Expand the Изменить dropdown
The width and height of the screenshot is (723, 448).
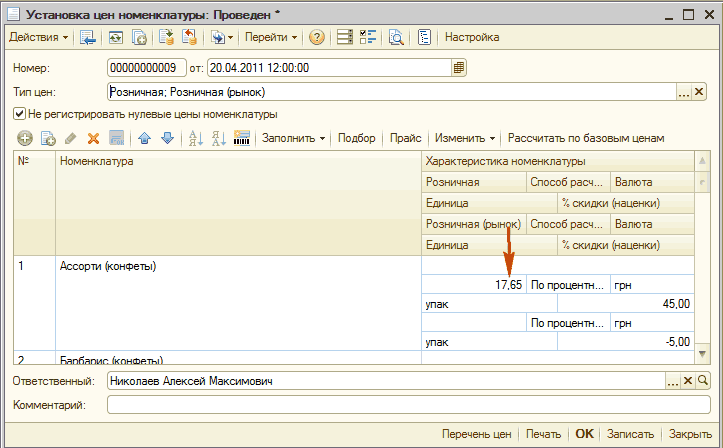tap(465, 138)
